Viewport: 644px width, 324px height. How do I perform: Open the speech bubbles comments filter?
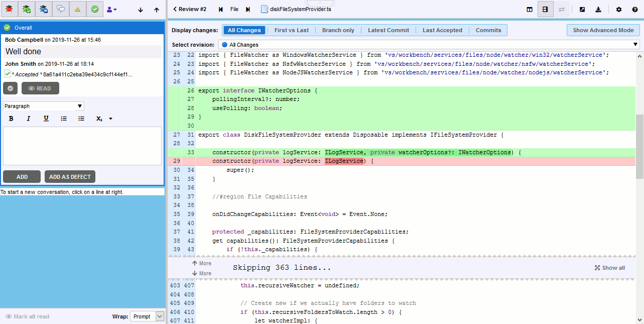[x=60, y=9]
